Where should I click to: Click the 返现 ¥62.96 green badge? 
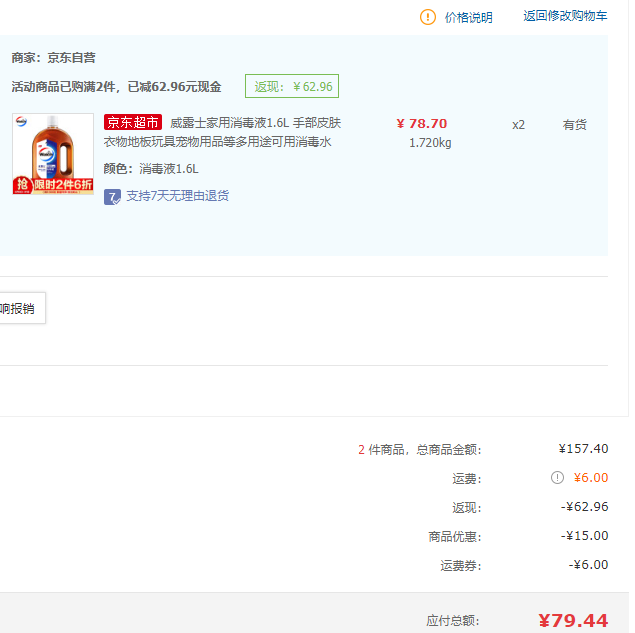point(292,86)
